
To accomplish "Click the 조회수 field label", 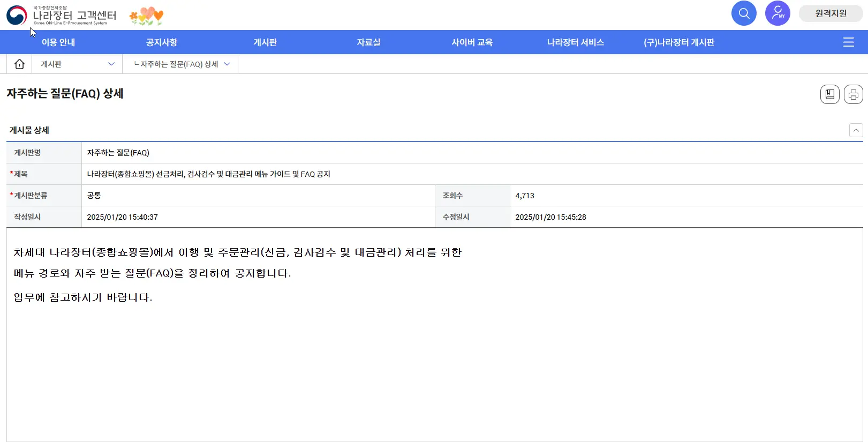I will (452, 196).
